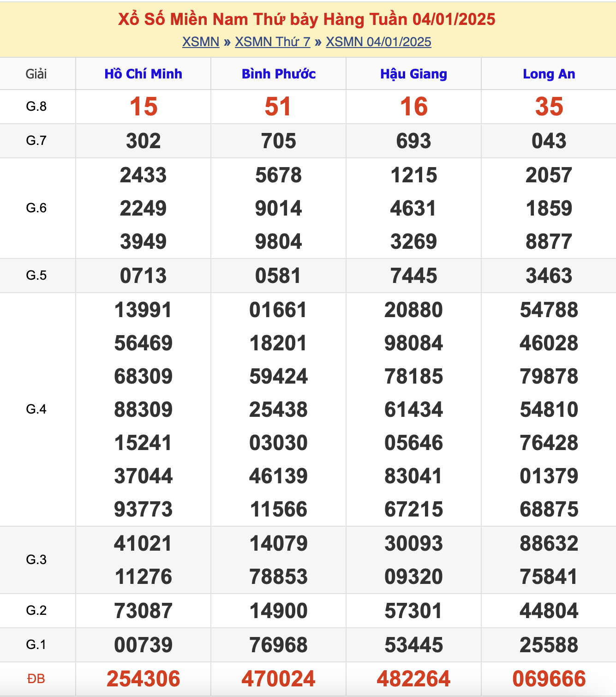Image resolution: width=616 pixels, height=697 pixels.
Task: Select G.2 number 57301
Action: (413, 611)
